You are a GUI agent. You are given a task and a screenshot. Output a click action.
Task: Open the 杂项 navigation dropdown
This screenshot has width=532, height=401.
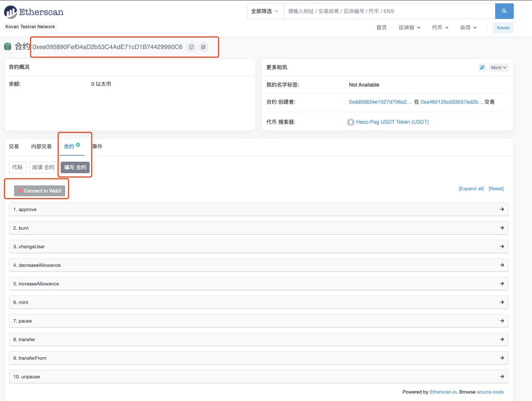pyautogui.click(x=468, y=28)
